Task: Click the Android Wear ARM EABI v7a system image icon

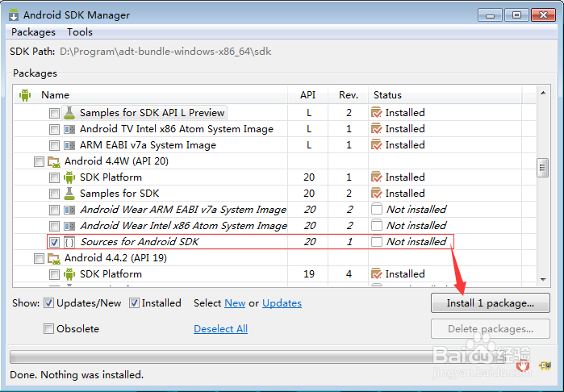Action: click(69, 210)
